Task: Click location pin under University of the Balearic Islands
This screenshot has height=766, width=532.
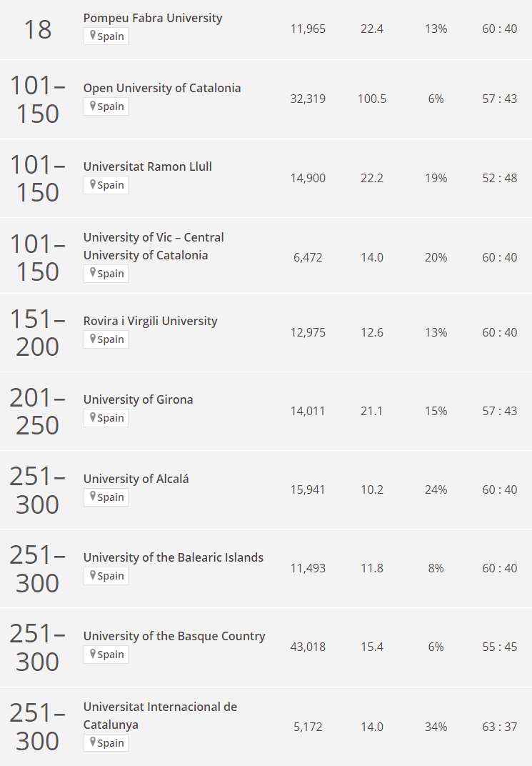Action: (x=92, y=575)
